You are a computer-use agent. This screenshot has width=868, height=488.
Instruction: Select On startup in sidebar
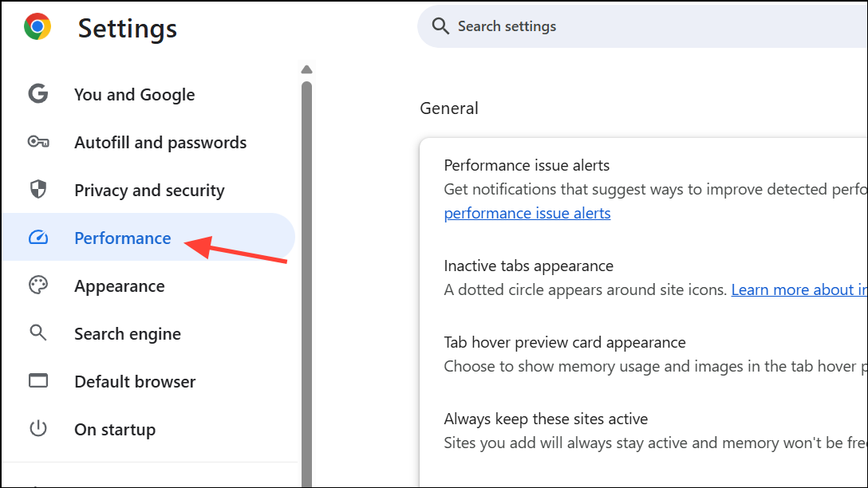click(x=115, y=430)
